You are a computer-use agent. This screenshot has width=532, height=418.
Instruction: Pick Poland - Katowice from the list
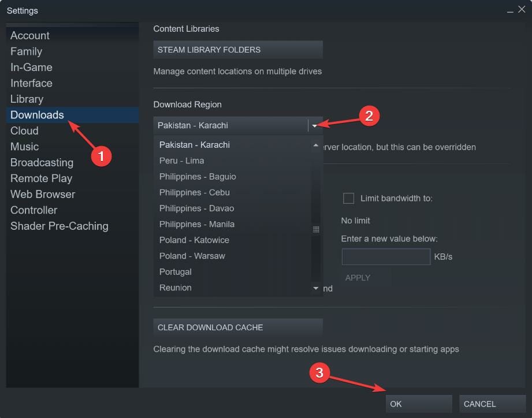coord(232,241)
